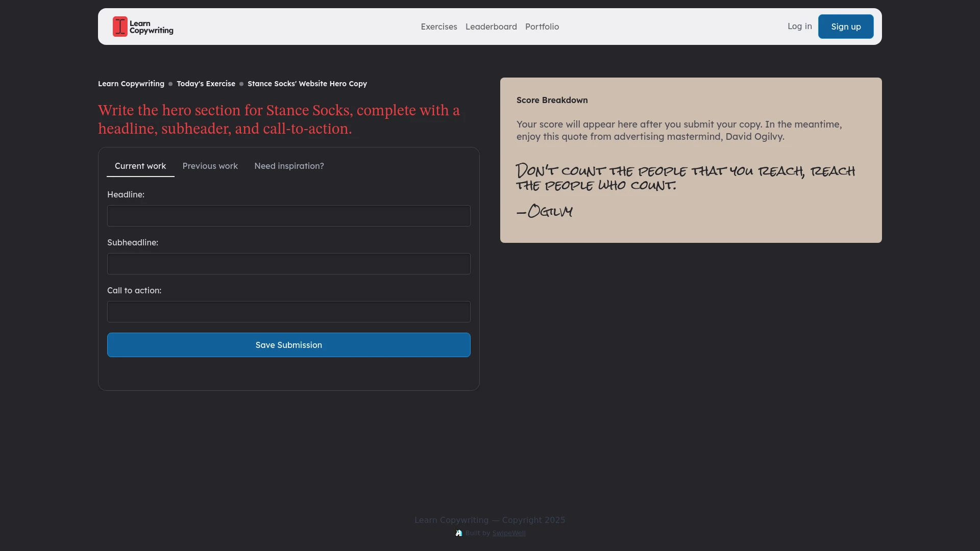Select the Current work tab

pos(140,166)
